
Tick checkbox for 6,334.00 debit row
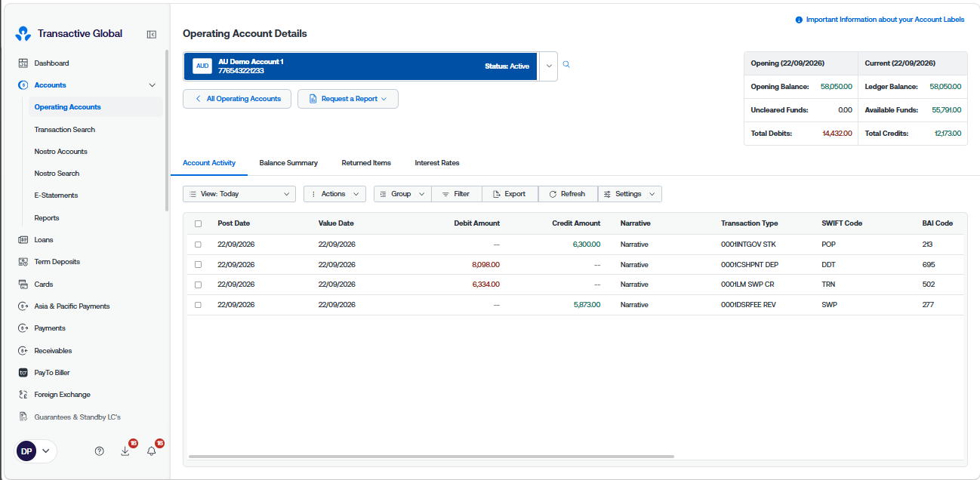(x=199, y=285)
